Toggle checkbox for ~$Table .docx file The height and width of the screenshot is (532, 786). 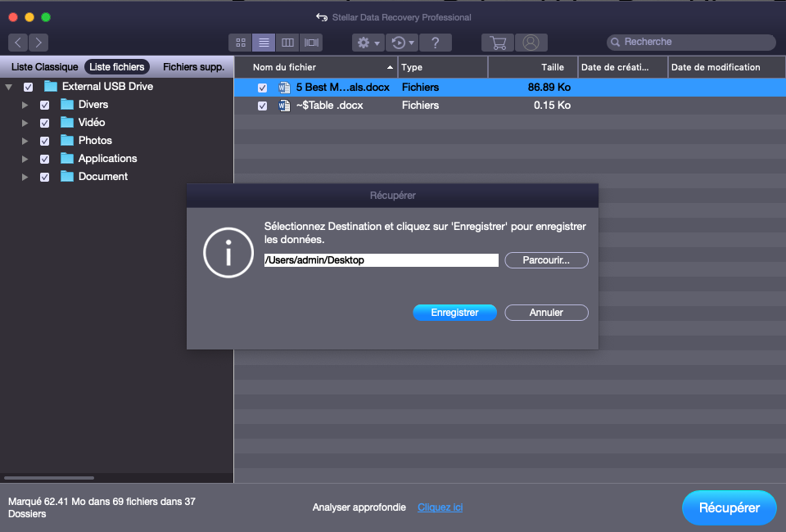tap(262, 106)
